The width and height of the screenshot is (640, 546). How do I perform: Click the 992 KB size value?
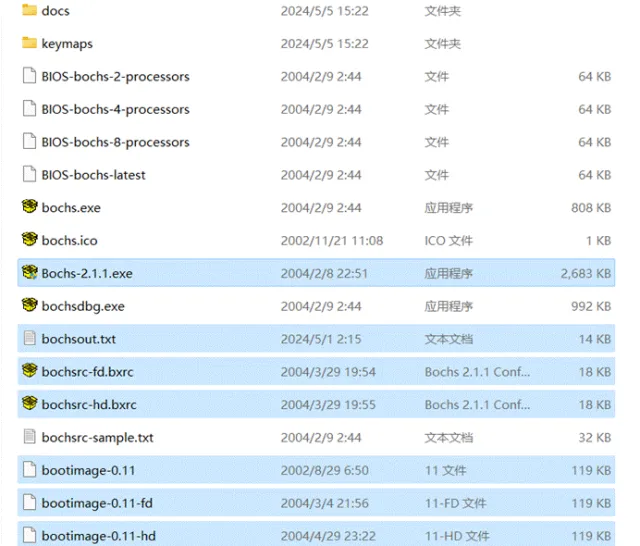click(591, 306)
